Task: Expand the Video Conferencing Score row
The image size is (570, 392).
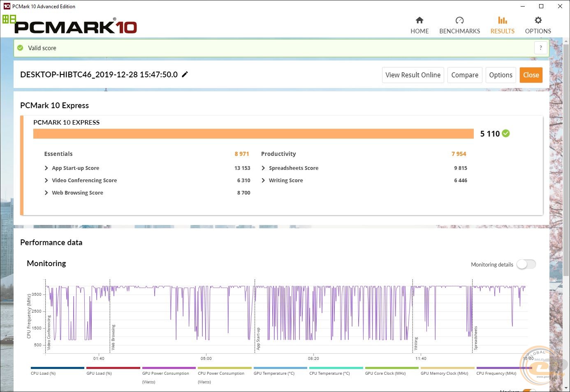Action: pyautogui.click(x=46, y=180)
